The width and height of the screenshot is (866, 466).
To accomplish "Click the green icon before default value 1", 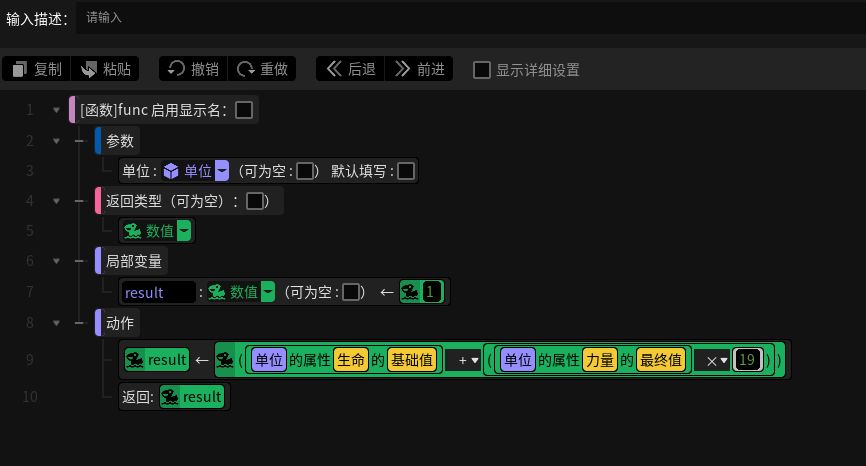I will (410, 292).
